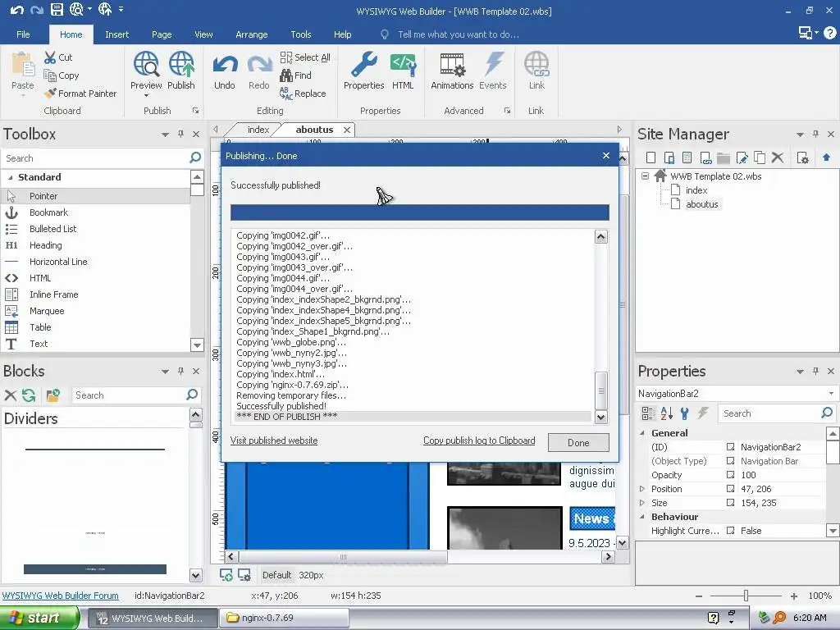Click the zoom out minus button
The width and height of the screenshot is (840, 630).
699,596
